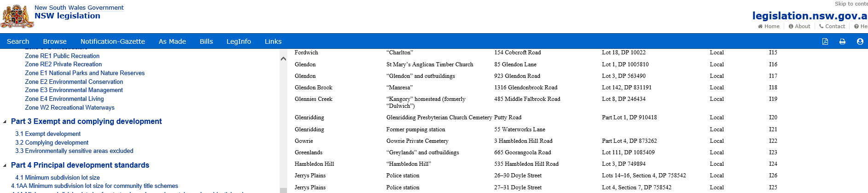Open the PDF export icon in blue bar
Screen dimensions: 868x193
[x=825, y=41]
